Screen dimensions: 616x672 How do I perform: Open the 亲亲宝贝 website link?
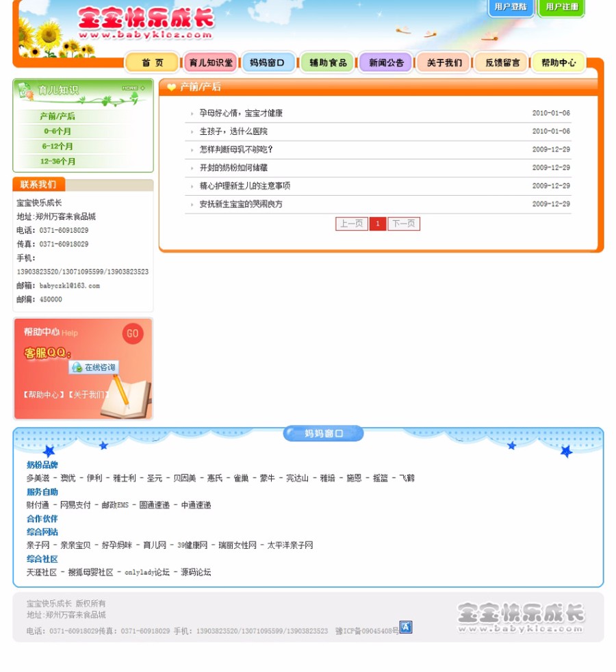[75, 545]
